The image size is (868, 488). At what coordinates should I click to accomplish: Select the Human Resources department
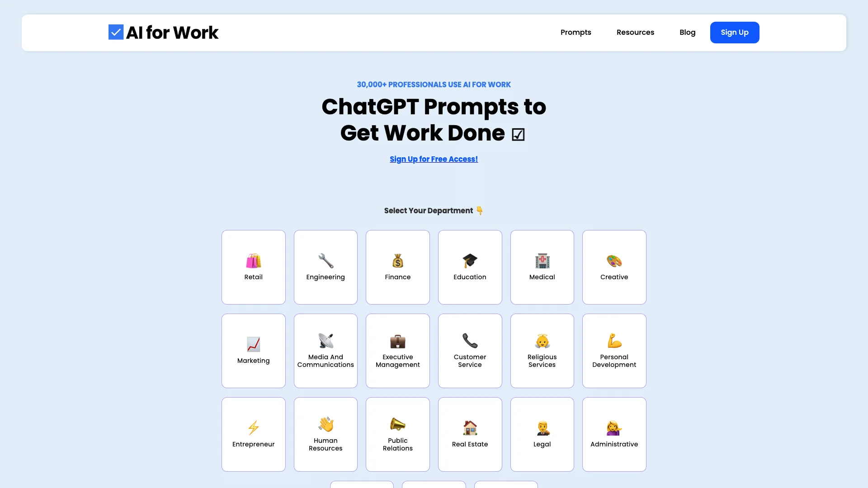(325, 434)
